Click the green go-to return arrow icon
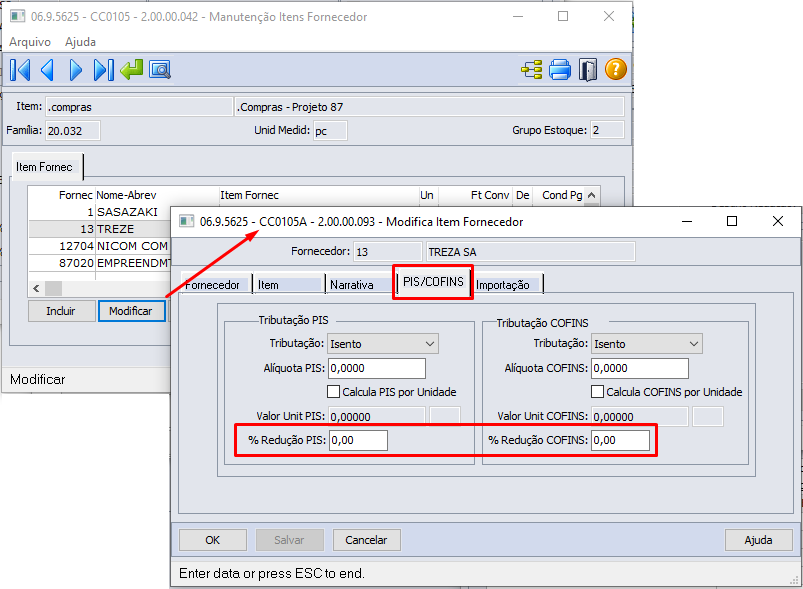This screenshot has height=589, width=803. pos(132,70)
